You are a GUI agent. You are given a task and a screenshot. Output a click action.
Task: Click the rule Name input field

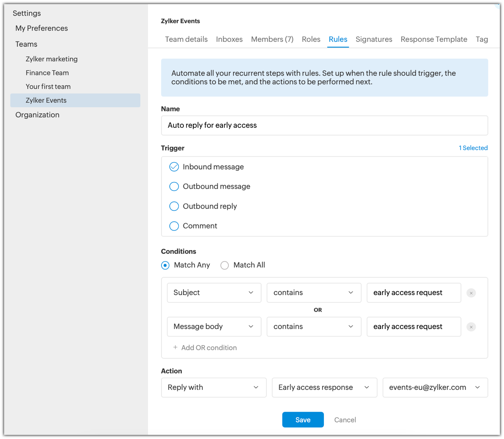[x=324, y=125]
